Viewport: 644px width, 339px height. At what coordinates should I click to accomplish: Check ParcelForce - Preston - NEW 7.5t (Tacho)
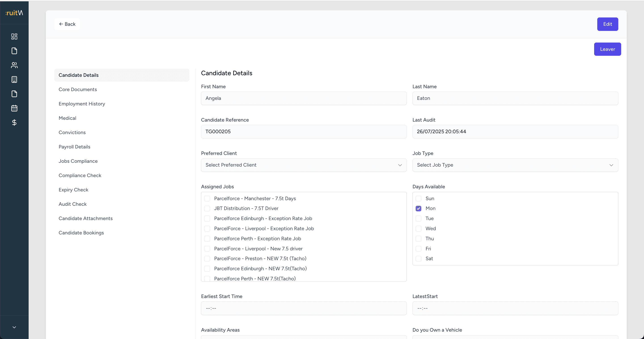click(x=207, y=259)
